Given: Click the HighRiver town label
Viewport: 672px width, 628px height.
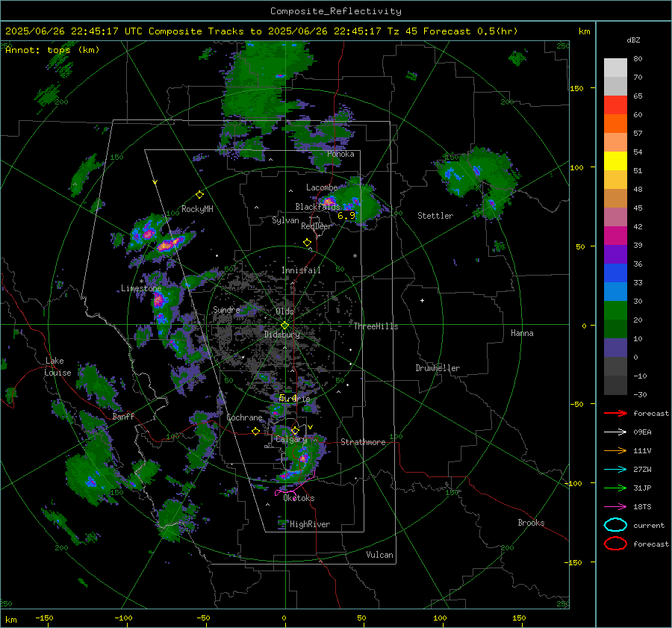Looking at the screenshot, I should tap(310, 524).
